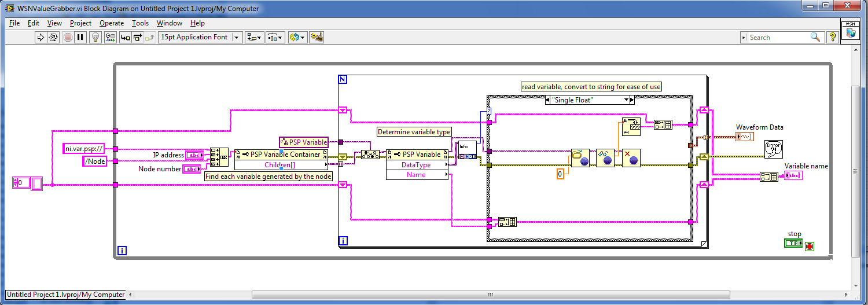This screenshot has height=305, width=868.
Task: Click the Run arrow button
Action: pyautogui.click(x=41, y=37)
